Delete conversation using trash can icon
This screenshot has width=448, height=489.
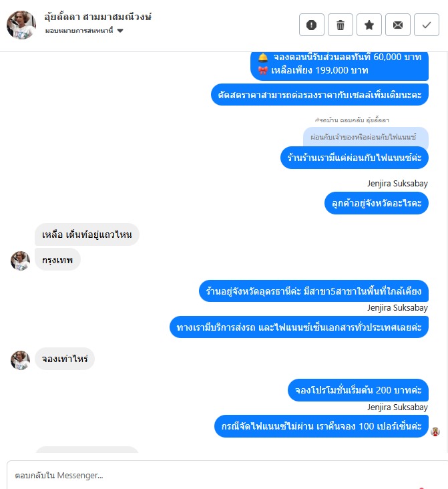(341, 25)
